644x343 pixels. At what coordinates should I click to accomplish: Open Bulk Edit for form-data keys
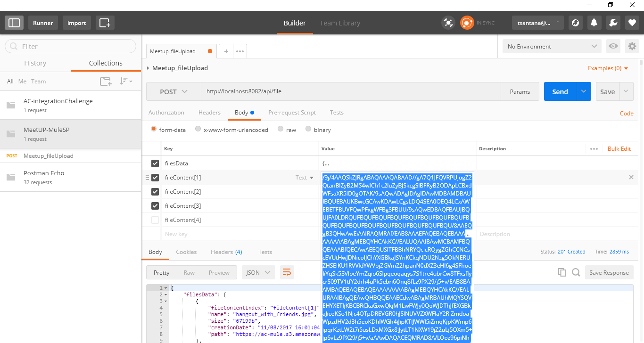pos(619,148)
